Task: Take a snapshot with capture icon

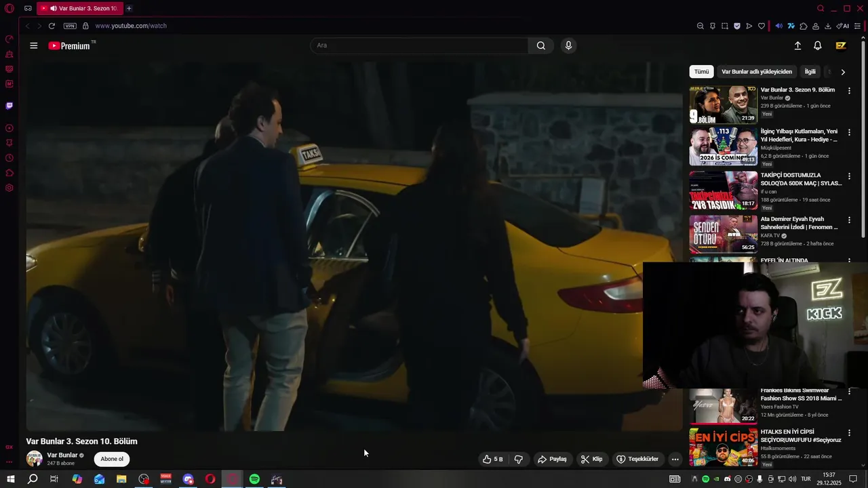Action: (724, 26)
